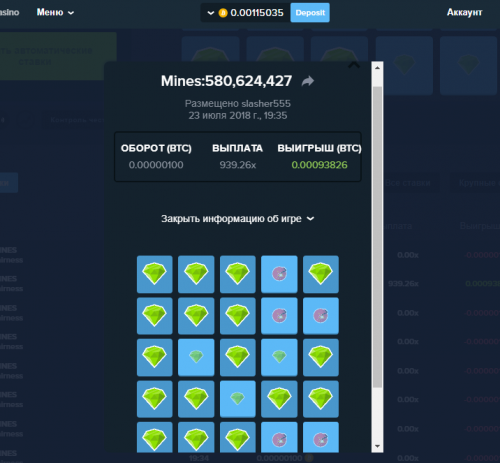500x463 pixels.
Task: Click the bitcoin coin icon in the balance
Action: pyautogui.click(x=223, y=13)
